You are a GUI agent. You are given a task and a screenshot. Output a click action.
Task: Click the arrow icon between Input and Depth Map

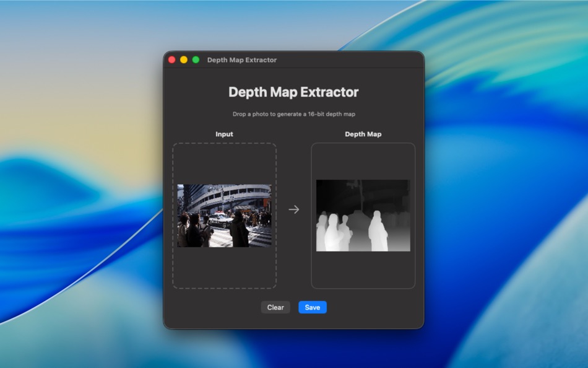point(293,210)
